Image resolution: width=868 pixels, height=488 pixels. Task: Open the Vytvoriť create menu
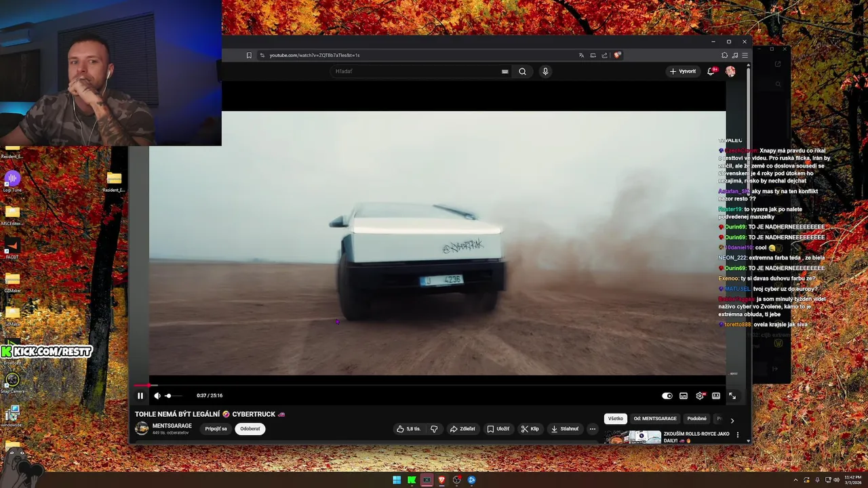[x=683, y=71]
